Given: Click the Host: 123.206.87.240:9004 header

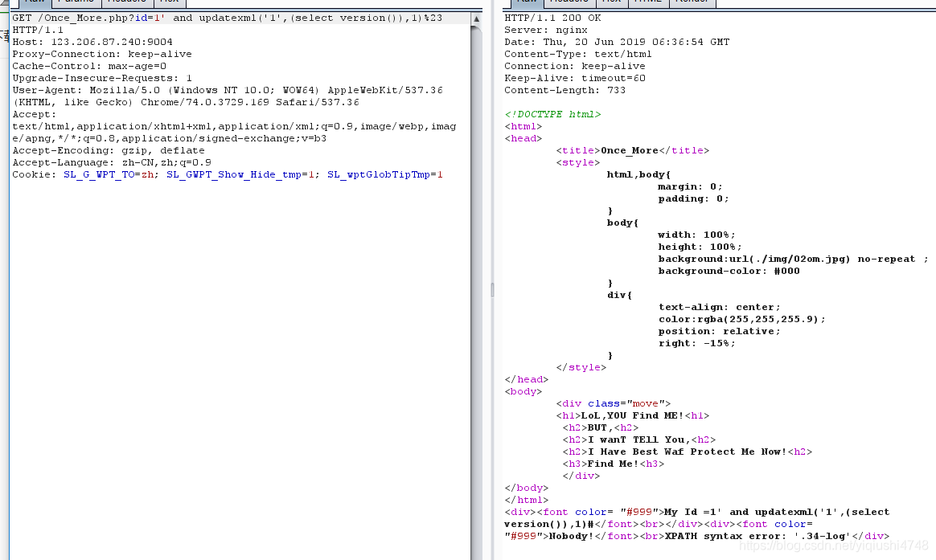Looking at the screenshot, I should 92,42.
